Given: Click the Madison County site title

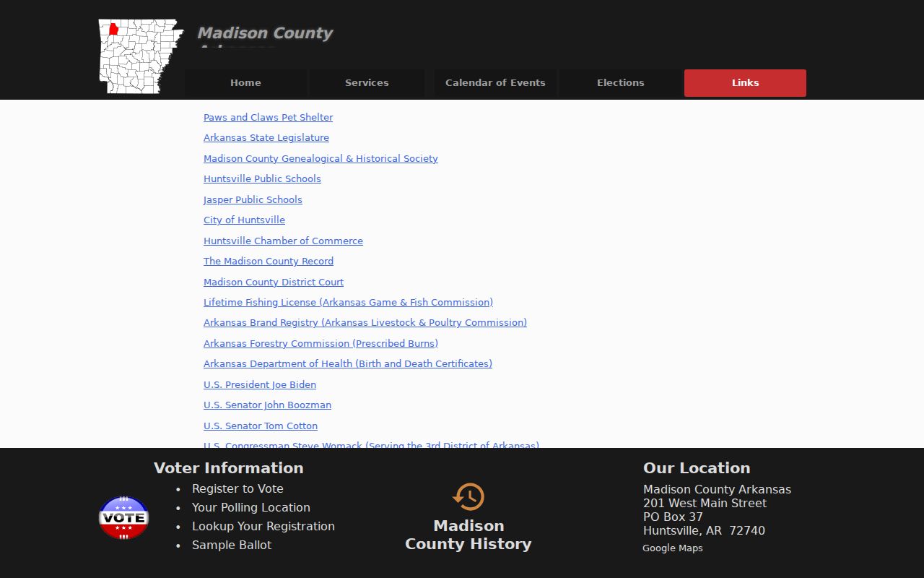Looking at the screenshot, I should point(265,33).
